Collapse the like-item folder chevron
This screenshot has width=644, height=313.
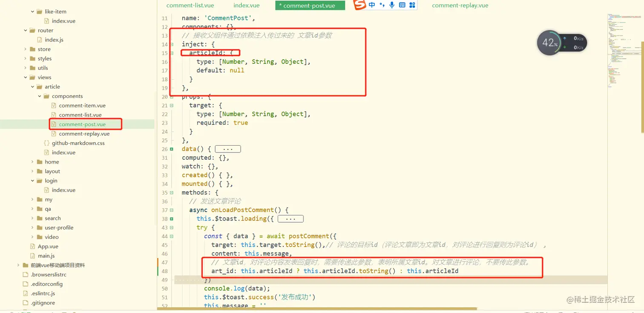(33, 11)
